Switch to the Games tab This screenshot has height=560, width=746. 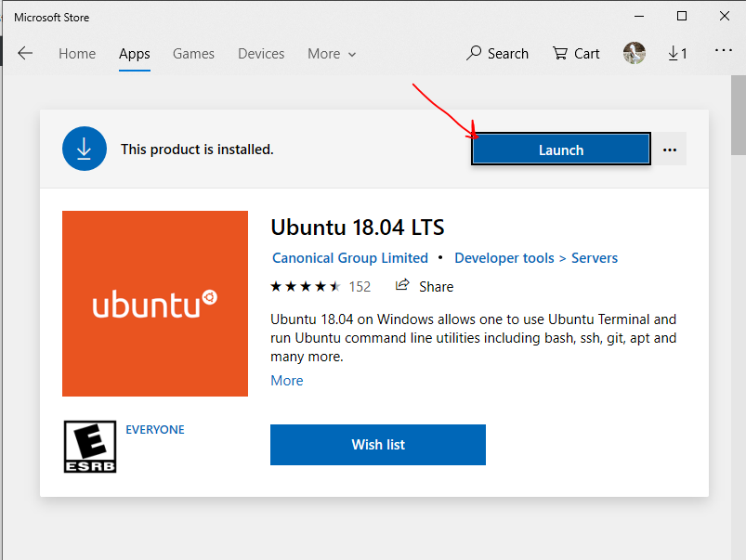tap(193, 54)
